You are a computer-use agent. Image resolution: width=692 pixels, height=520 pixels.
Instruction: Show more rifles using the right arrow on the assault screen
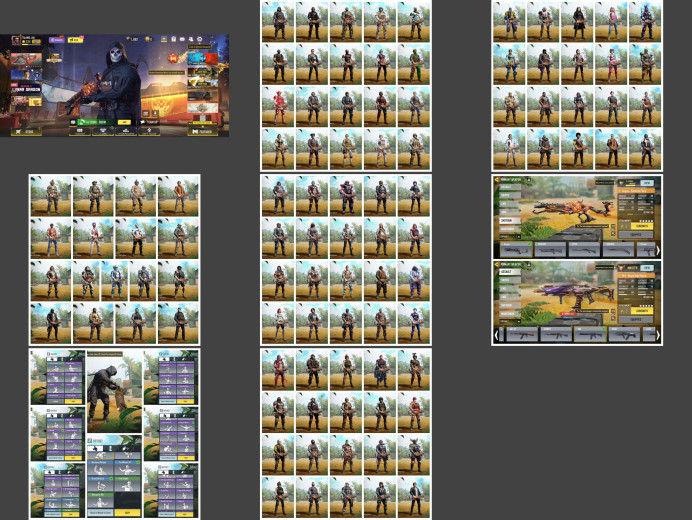pyautogui.click(x=658, y=335)
